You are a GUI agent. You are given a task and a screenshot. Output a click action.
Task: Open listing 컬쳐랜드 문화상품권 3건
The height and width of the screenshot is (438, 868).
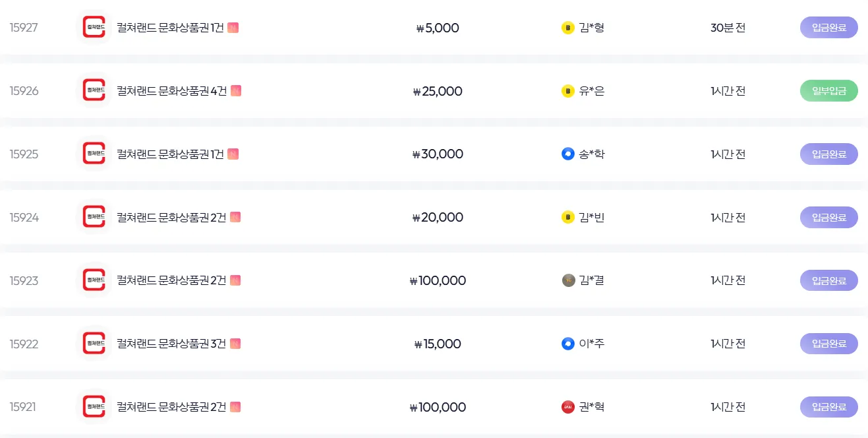pyautogui.click(x=171, y=344)
